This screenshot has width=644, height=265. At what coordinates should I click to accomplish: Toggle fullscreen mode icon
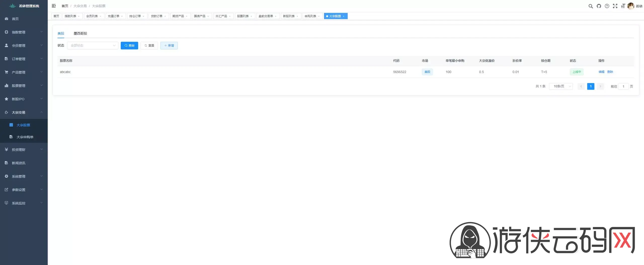[615, 6]
